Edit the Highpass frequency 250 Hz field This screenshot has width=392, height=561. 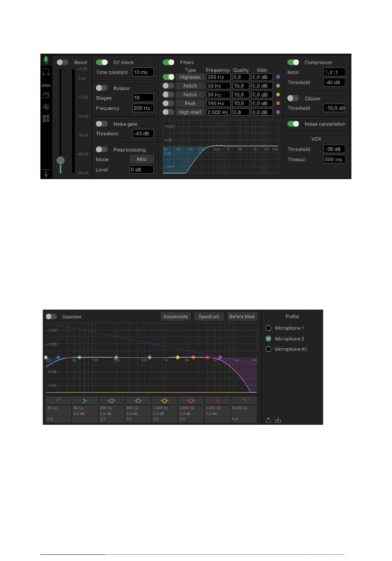[x=218, y=77]
